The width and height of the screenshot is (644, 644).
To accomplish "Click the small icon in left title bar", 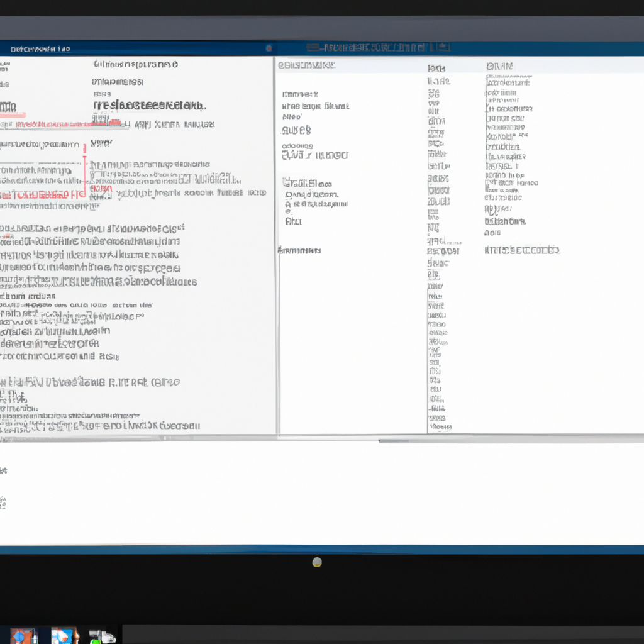I will (269, 48).
